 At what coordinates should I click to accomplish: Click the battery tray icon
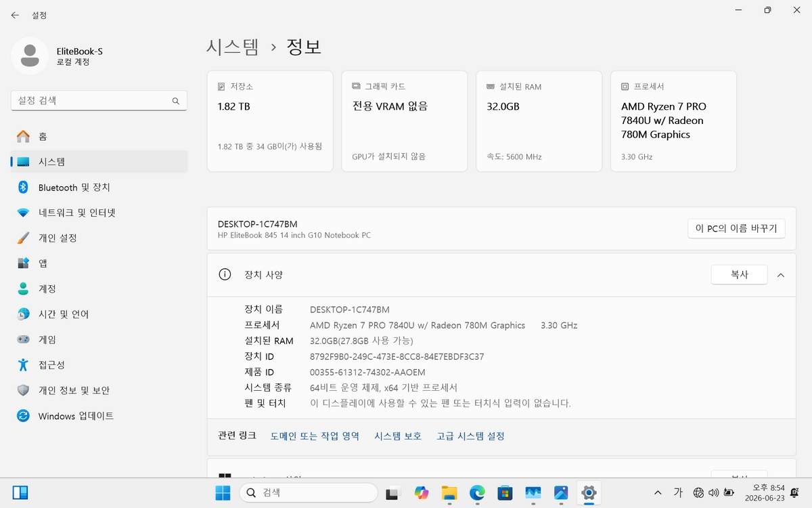(x=729, y=492)
